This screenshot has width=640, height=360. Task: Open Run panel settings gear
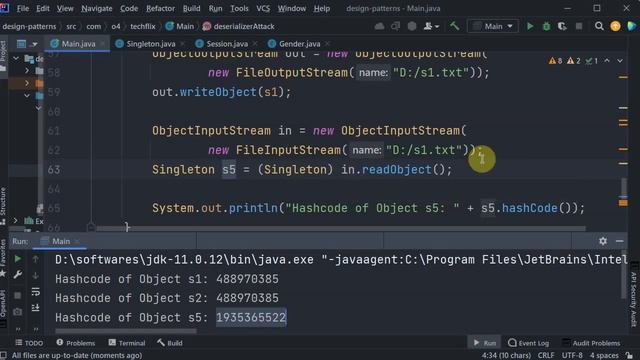[x=603, y=241]
